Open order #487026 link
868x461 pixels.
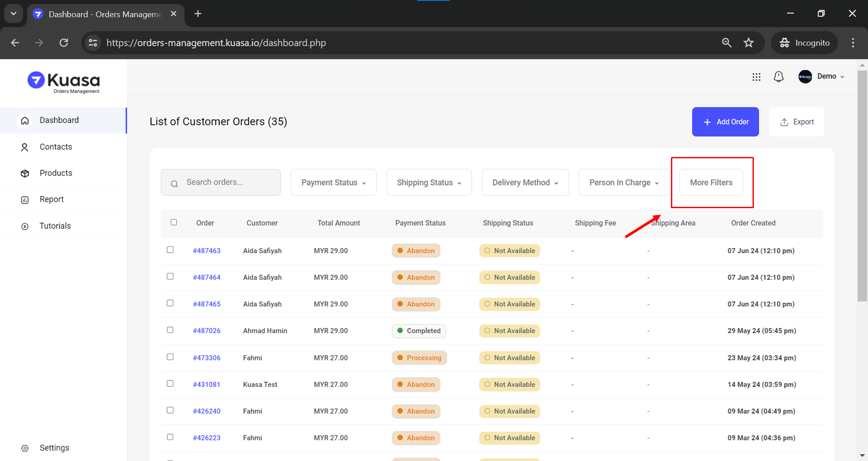click(207, 331)
